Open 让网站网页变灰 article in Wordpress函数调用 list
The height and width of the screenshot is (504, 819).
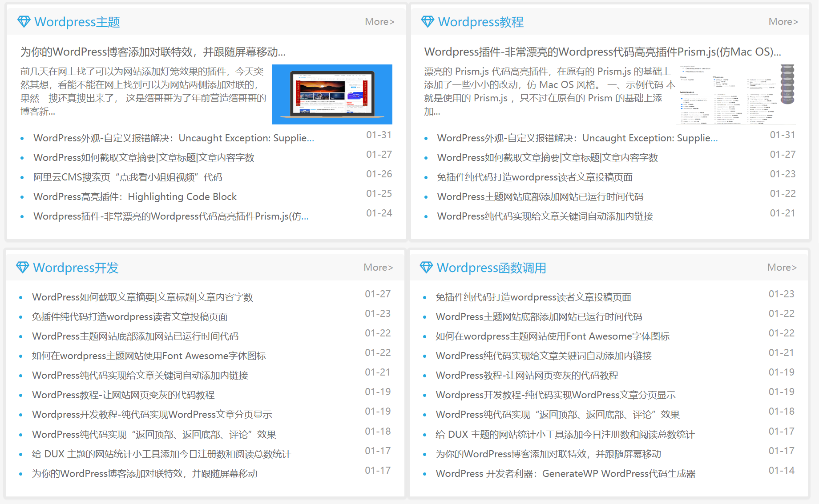[x=527, y=376]
